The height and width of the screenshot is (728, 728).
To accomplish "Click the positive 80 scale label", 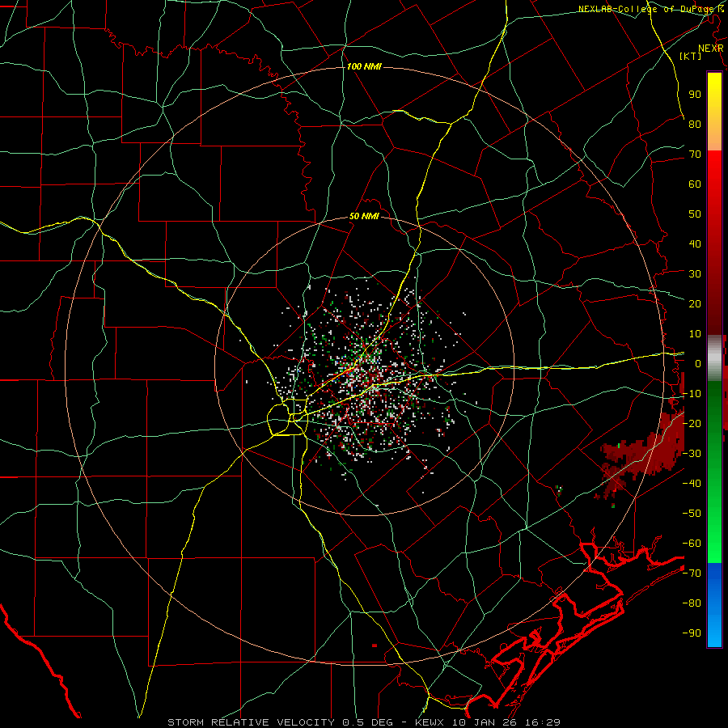I will [x=695, y=124].
